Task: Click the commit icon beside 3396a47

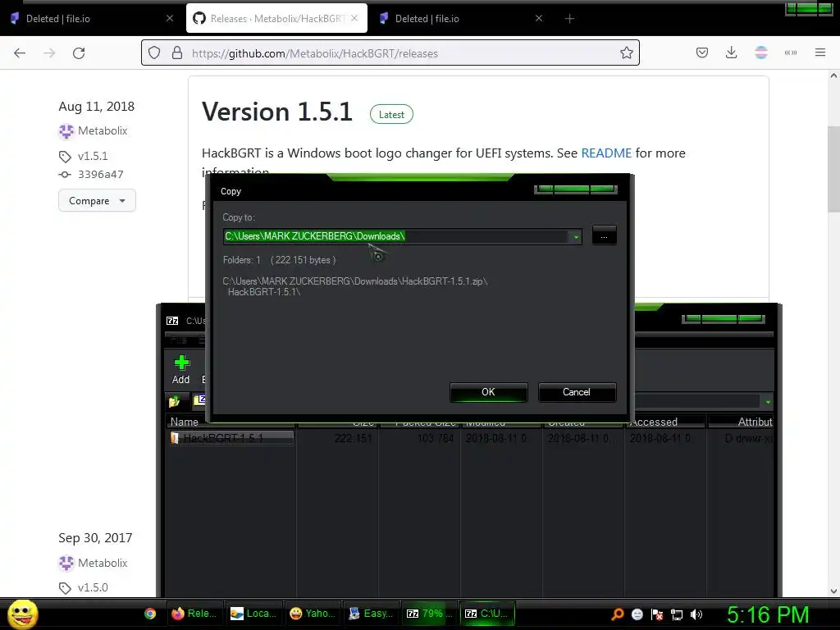Action: point(65,175)
